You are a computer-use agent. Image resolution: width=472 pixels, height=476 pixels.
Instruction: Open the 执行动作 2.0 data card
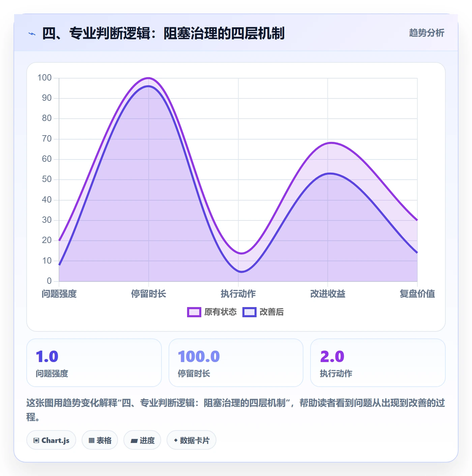coord(378,363)
